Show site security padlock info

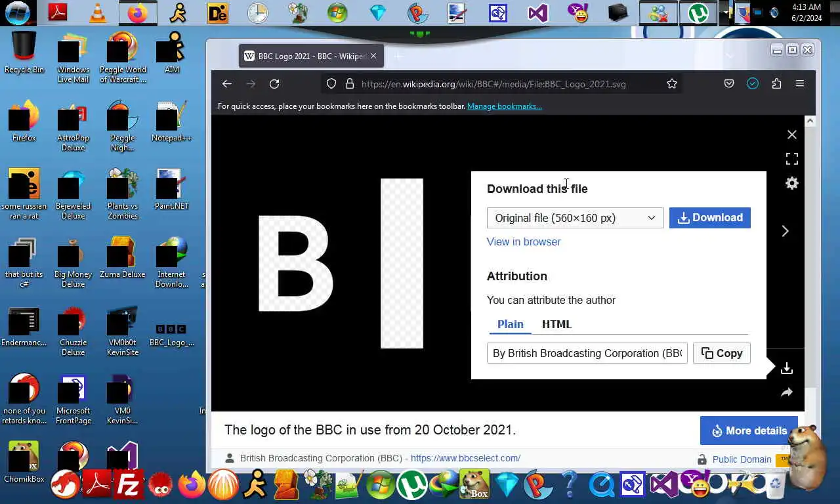click(x=349, y=84)
